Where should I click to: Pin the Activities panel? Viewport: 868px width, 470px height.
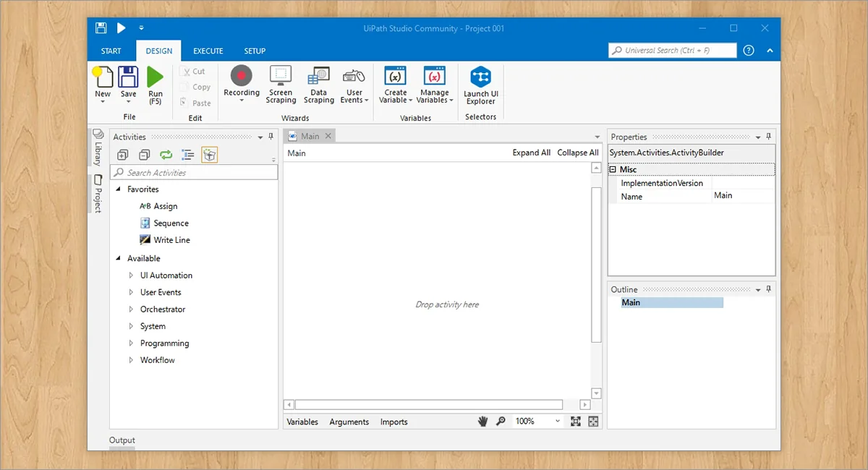[x=271, y=137]
